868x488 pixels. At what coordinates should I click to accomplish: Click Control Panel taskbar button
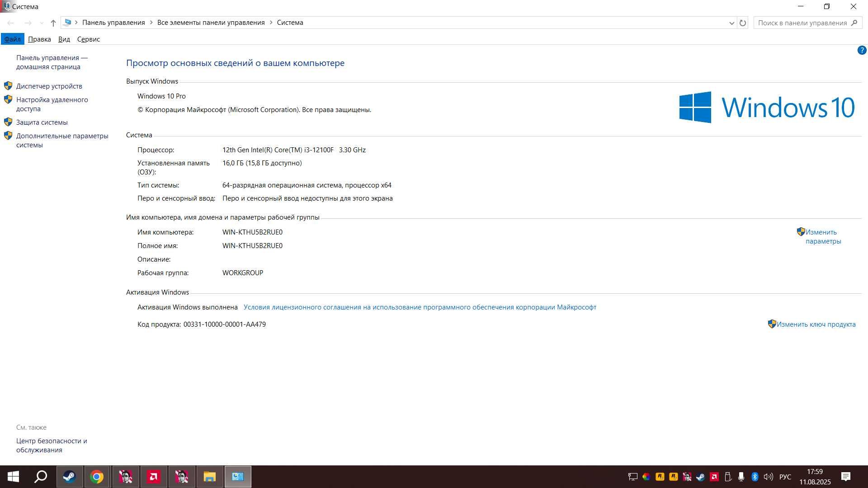tap(238, 477)
